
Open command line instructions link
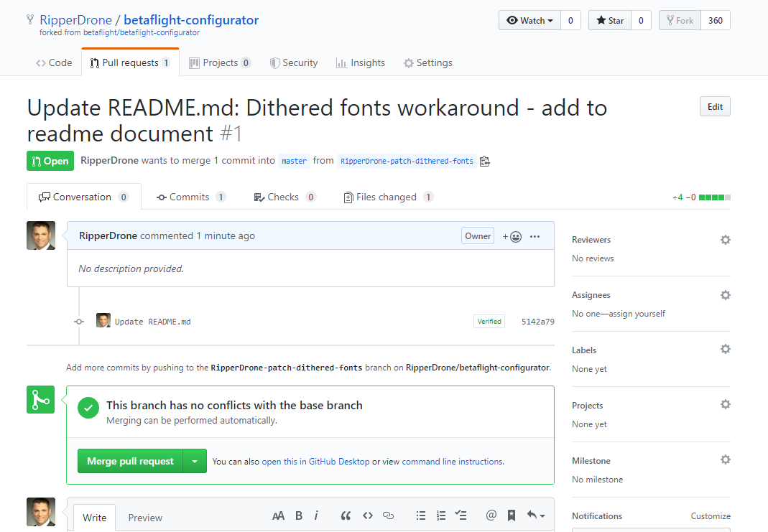(x=453, y=462)
